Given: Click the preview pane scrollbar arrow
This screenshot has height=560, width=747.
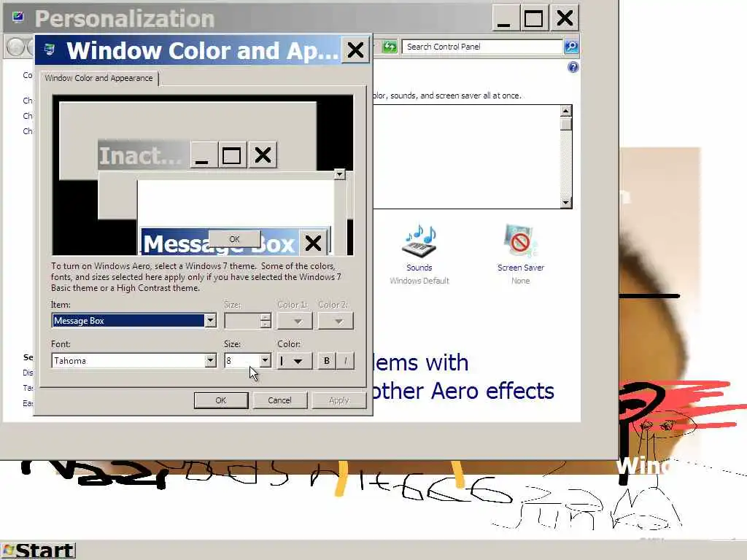Looking at the screenshot, I should 339,174.
